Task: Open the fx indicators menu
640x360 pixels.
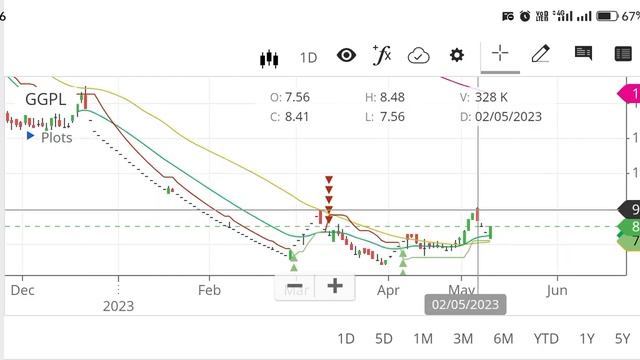Action: pos(382,55)
